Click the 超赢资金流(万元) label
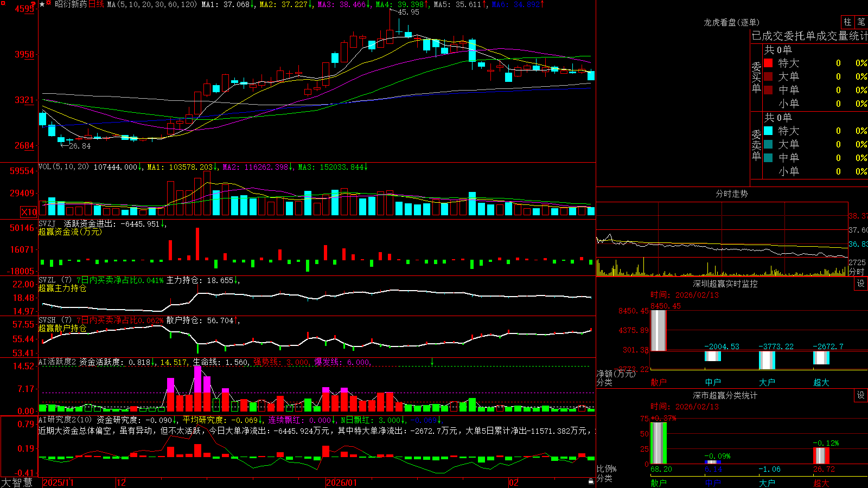This screenshot has height=488, width=868. [70, 232]
